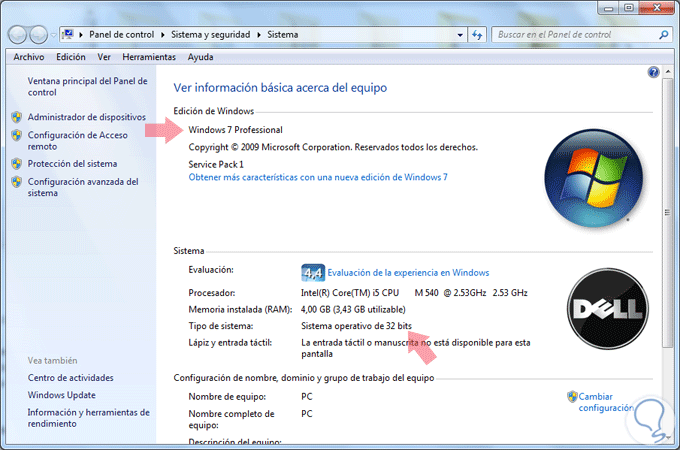Click the 4,4 experience score badge
The image size is (680, 450).
313,273
